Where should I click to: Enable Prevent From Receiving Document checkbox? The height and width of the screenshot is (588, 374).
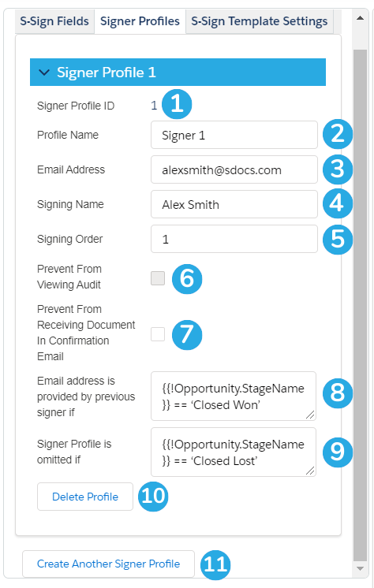pos(158,334)
